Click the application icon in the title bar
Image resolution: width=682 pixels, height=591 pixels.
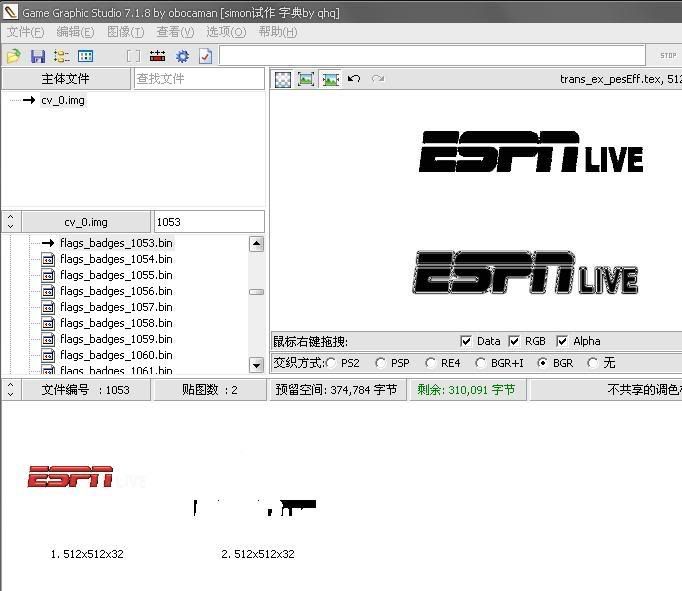coord(10,12)
